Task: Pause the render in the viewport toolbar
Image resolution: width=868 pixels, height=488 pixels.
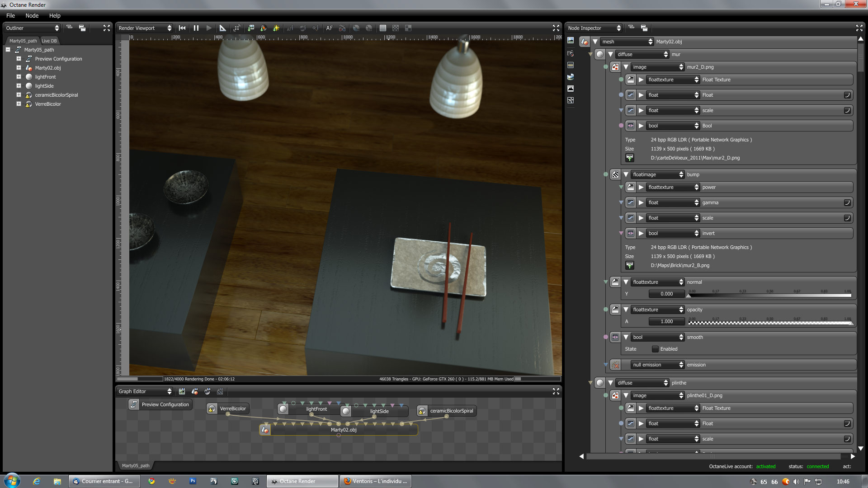Action: 196,28
